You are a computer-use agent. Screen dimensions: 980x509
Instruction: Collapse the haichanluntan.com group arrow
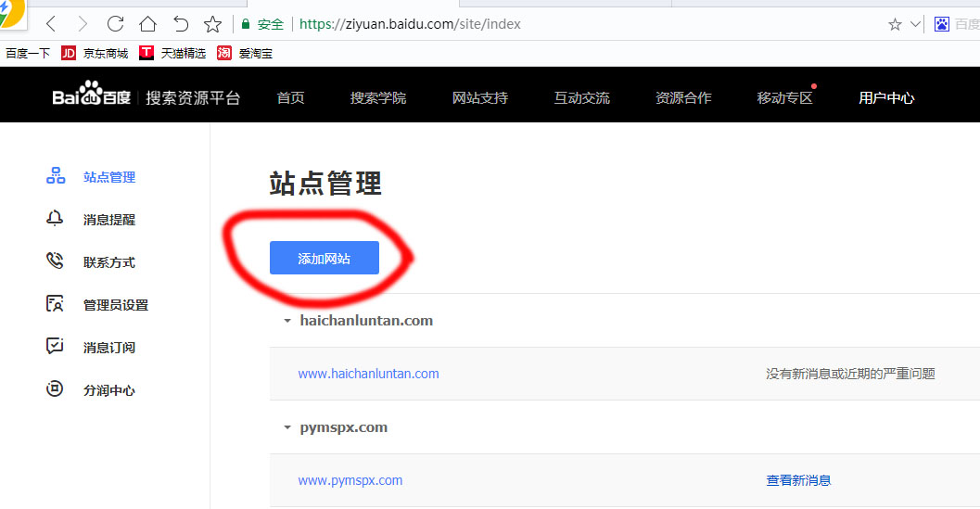click(287, 321)
